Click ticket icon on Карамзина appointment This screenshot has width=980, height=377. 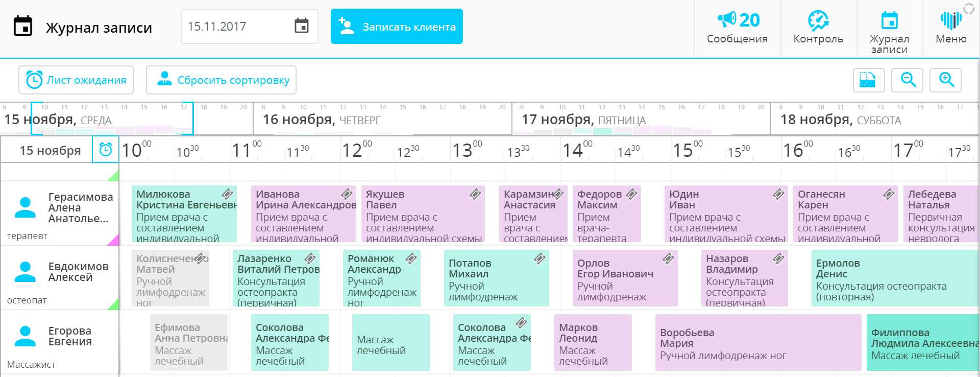click(x=558, y=194)
